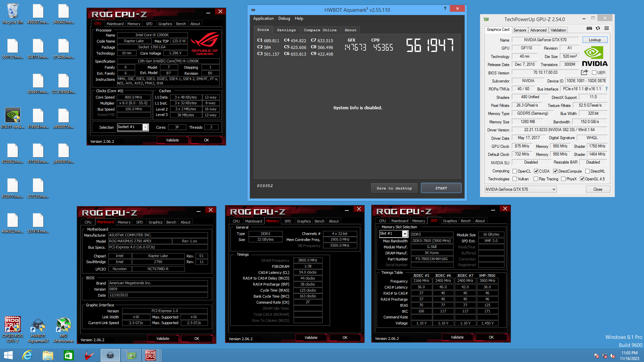The image size is (644, 362).
Task: Select the 548048.hw desktop file
Action: coord(63,14)
